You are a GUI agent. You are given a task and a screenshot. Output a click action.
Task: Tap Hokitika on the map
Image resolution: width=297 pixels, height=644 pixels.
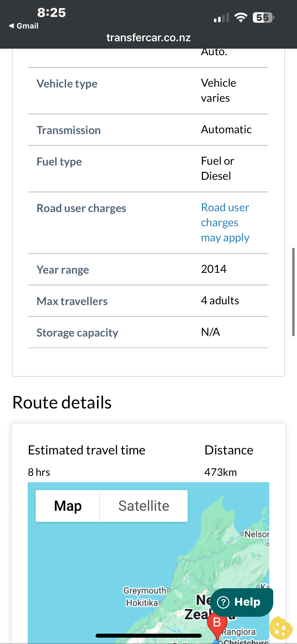142,603
